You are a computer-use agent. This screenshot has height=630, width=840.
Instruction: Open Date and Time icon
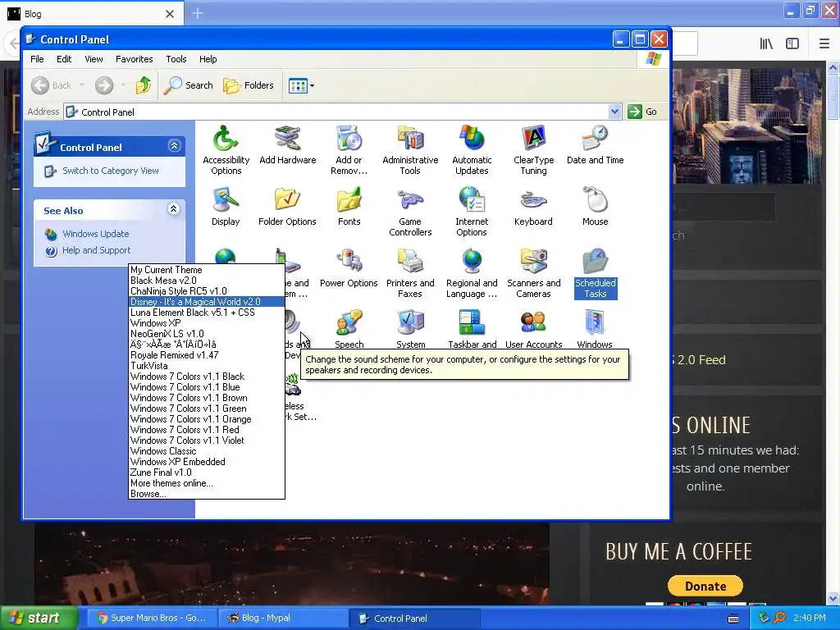596,144
